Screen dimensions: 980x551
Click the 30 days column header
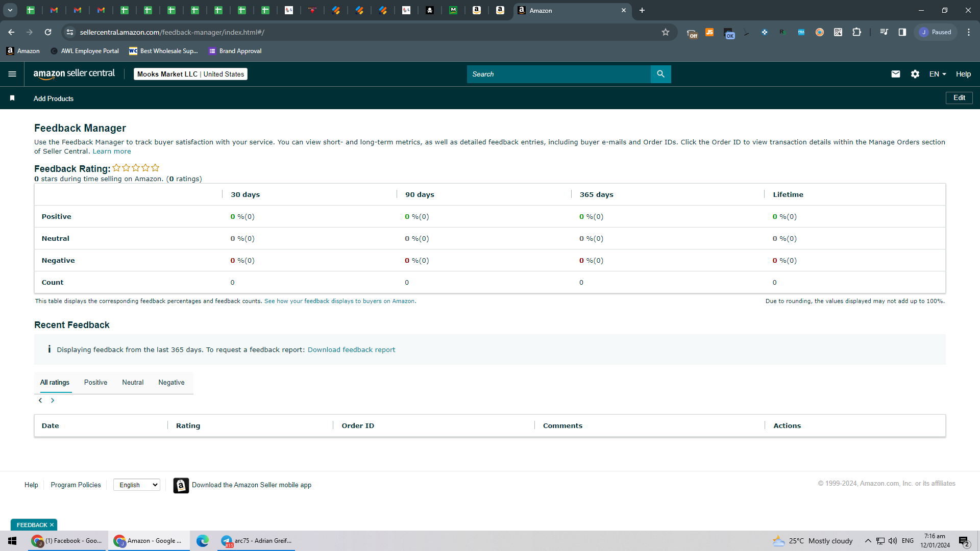[x=245, y=195]
